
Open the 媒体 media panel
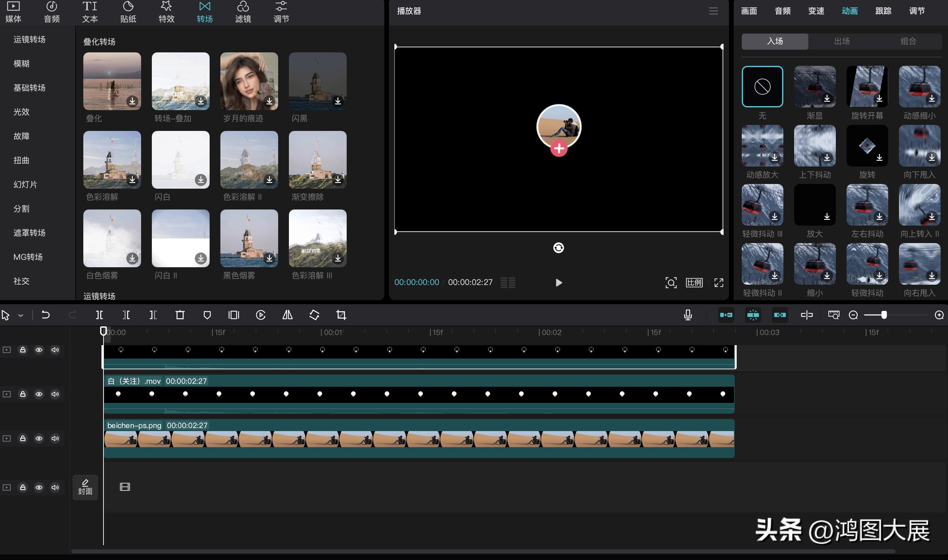13,12
